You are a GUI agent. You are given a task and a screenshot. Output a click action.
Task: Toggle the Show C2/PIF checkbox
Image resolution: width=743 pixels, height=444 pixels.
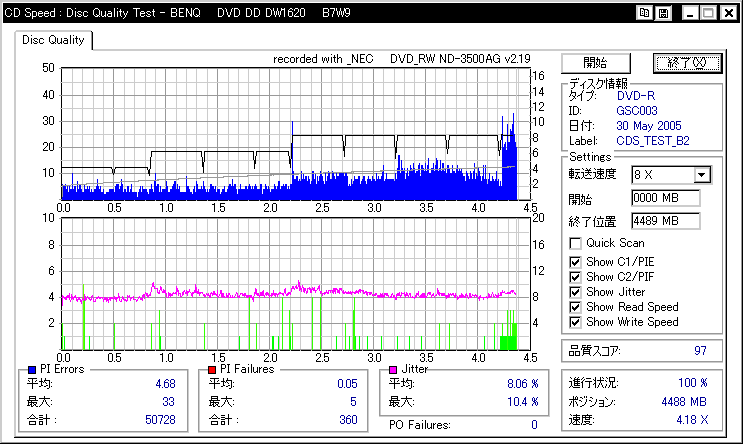click(575, 277)
